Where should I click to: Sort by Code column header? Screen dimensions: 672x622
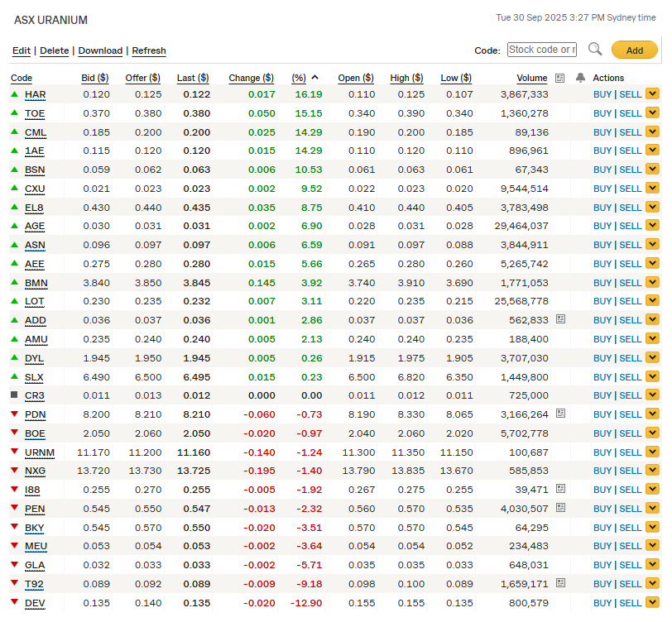(22, 78)
